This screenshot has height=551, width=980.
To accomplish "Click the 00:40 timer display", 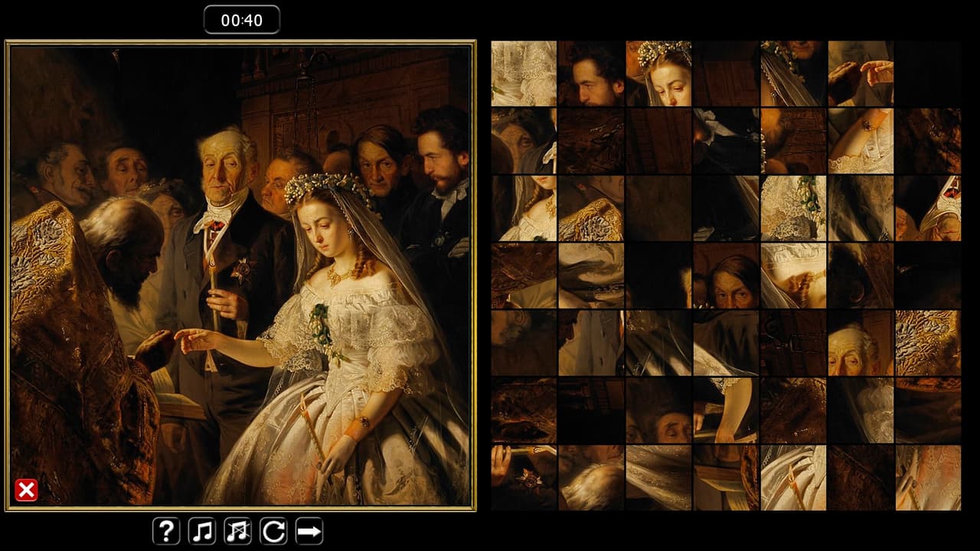I will (x=242, y=20).
